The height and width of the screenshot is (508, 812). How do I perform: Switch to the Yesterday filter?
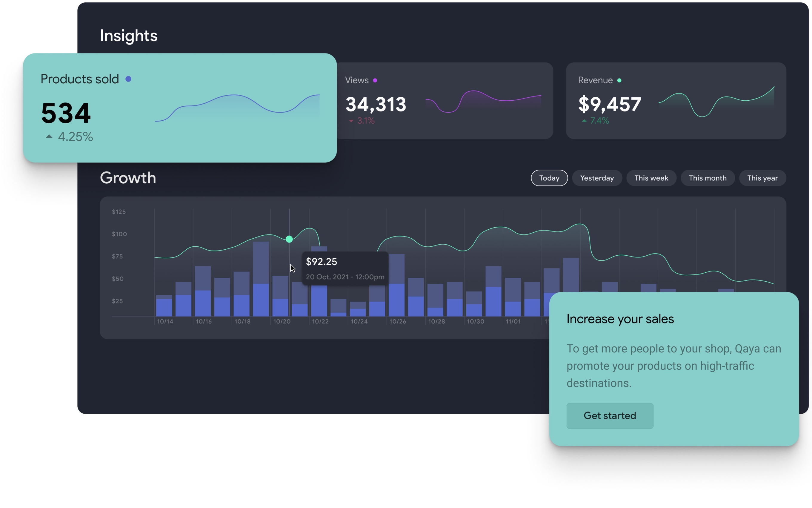point(597,178)
